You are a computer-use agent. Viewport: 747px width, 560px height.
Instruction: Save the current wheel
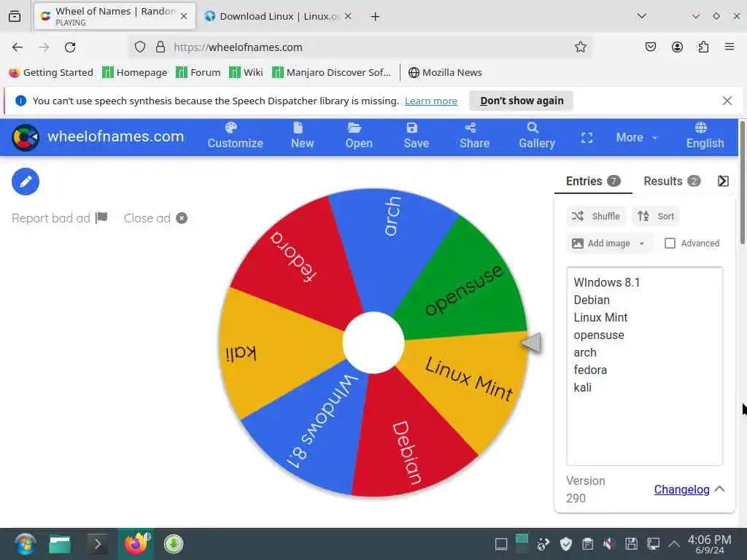coord(416,136)
